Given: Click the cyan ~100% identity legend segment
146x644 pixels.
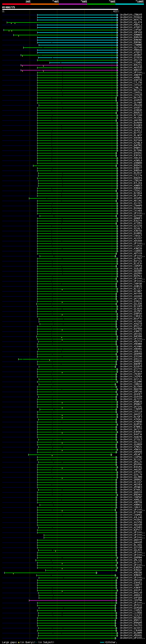Looking at the screenshot, I should tap(130, 4).
